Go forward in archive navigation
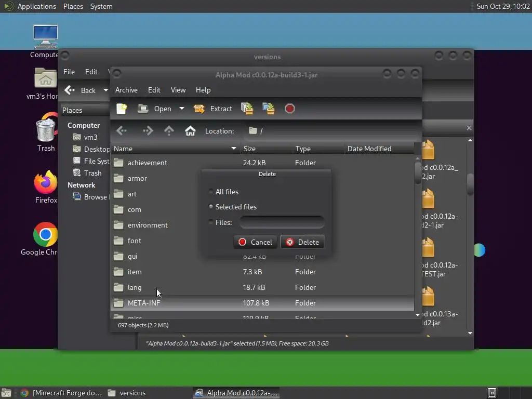Viewport: 532px width, 399px height. [148, 130]
